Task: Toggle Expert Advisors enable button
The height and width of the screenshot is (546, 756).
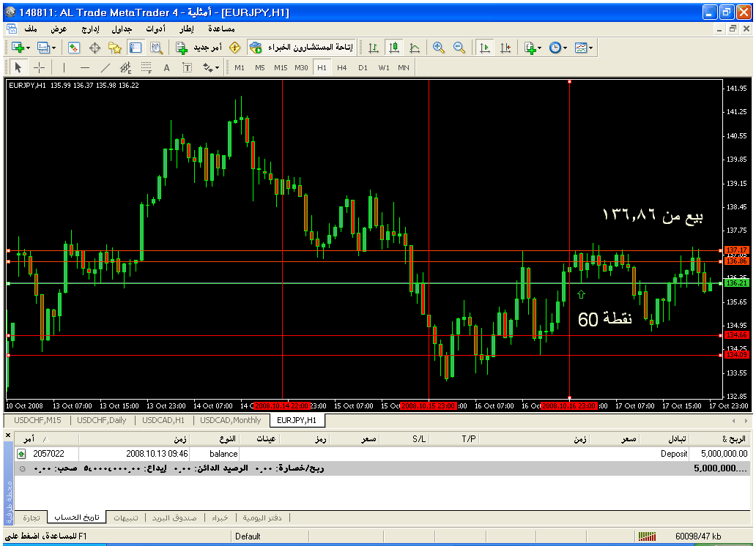Action: point(300,48)
